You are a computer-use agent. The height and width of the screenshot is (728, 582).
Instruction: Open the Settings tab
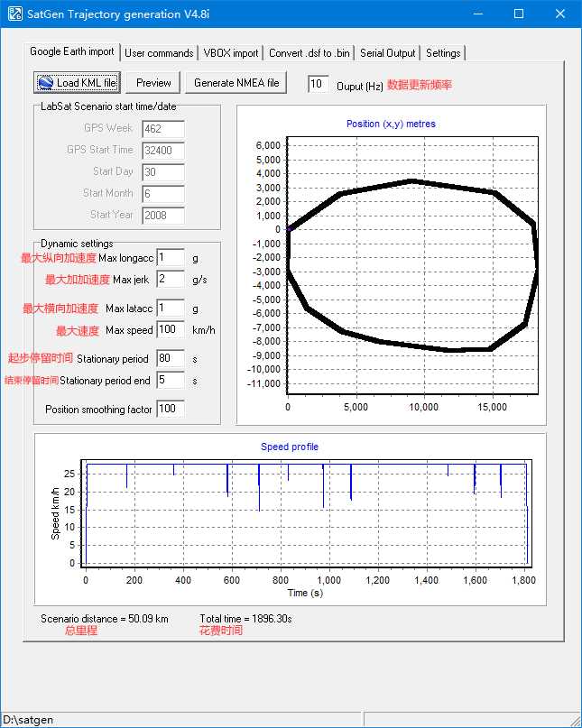pyautogui.click(x=443, y=53)
